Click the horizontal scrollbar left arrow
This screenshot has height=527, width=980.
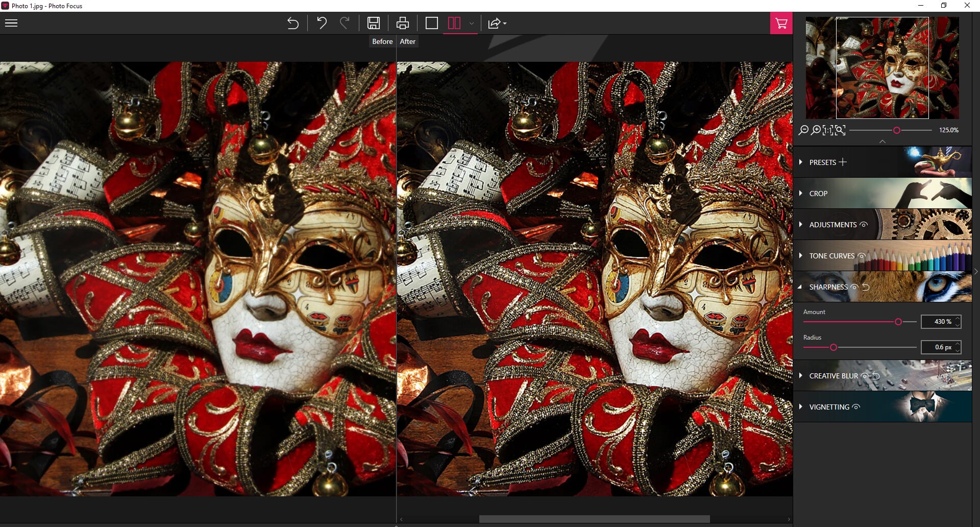tap(401, 519)
